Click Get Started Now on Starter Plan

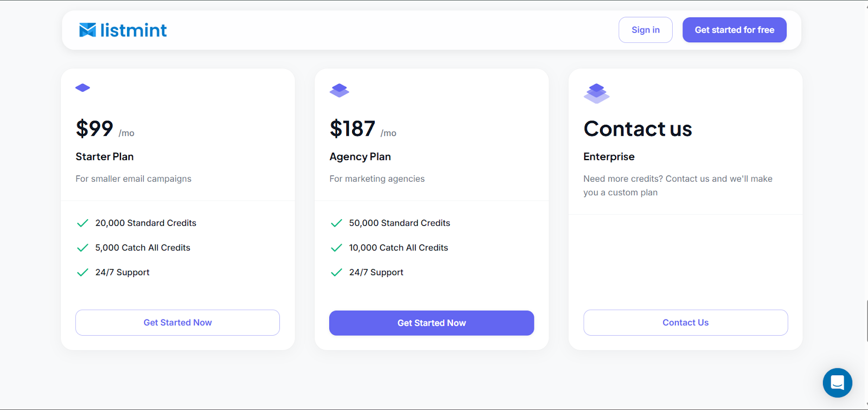(177, 322)
